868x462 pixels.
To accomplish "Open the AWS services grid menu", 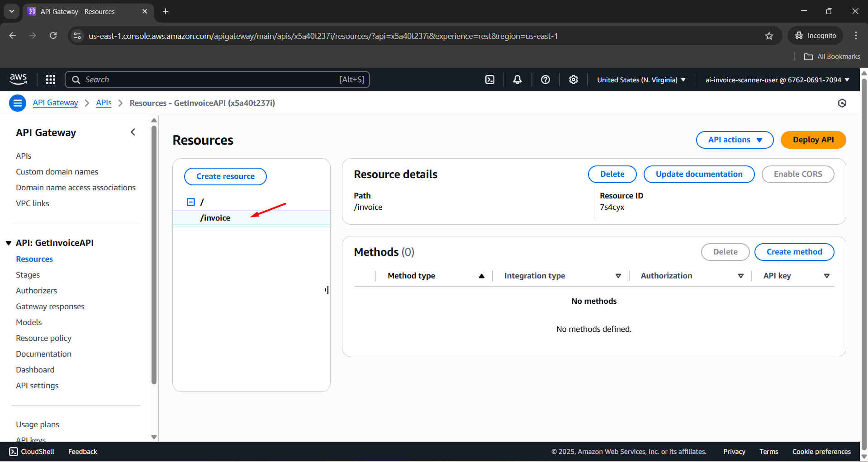I will [x=51, y=80].
